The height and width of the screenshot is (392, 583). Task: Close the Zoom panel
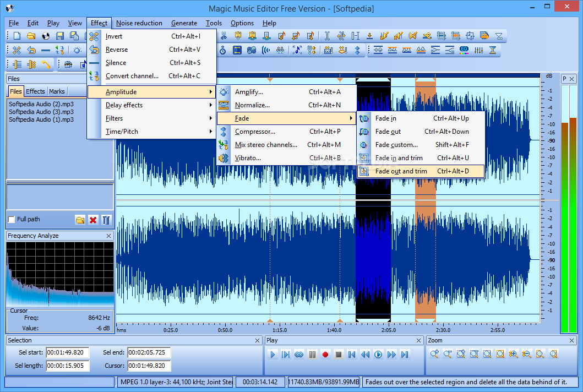[x=572, y=340]
